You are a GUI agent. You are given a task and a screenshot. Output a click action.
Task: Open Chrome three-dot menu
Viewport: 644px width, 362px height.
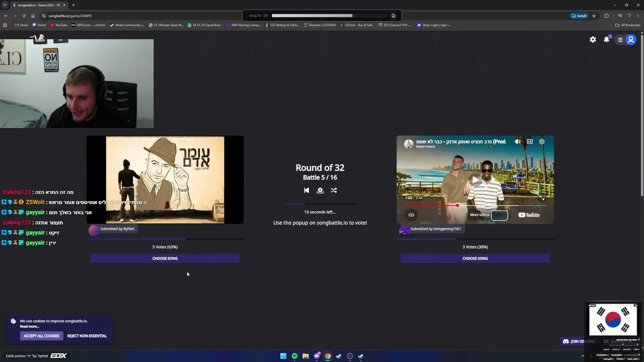pos(638,16)
